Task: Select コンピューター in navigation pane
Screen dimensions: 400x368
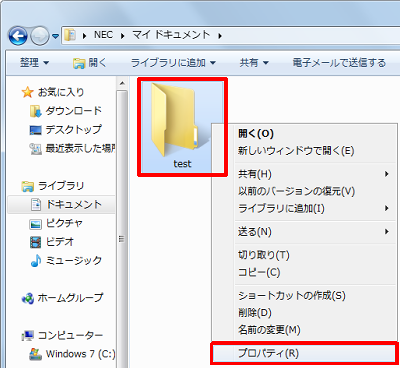Action: tap(70, 335)
